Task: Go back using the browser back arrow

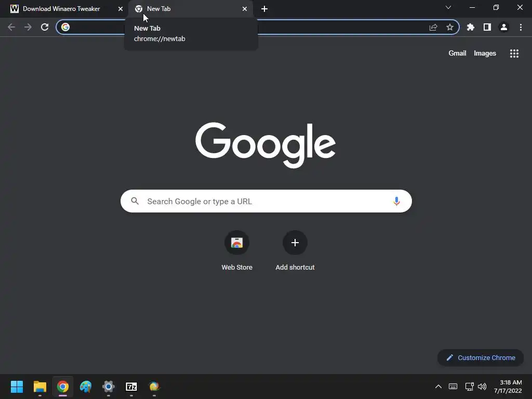Action: point(11,27)
